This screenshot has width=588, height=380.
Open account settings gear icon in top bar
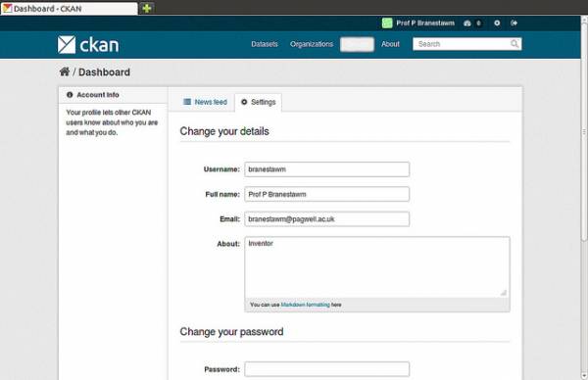click(x=497, y=24)
